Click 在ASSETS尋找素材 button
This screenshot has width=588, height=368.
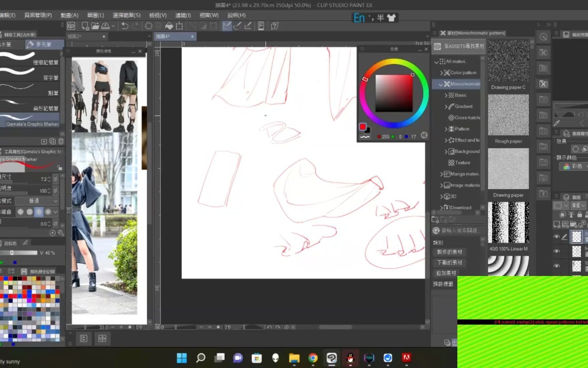click(459, 46)
